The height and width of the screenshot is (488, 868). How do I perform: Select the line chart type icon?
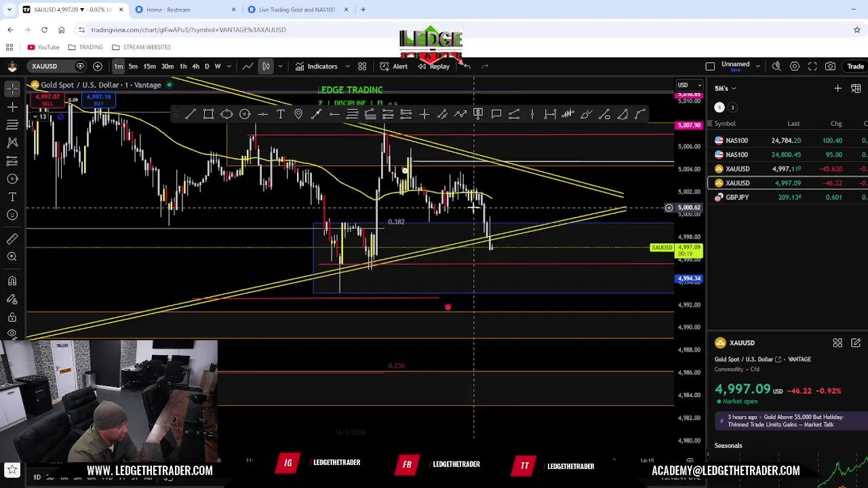[248, 66]
